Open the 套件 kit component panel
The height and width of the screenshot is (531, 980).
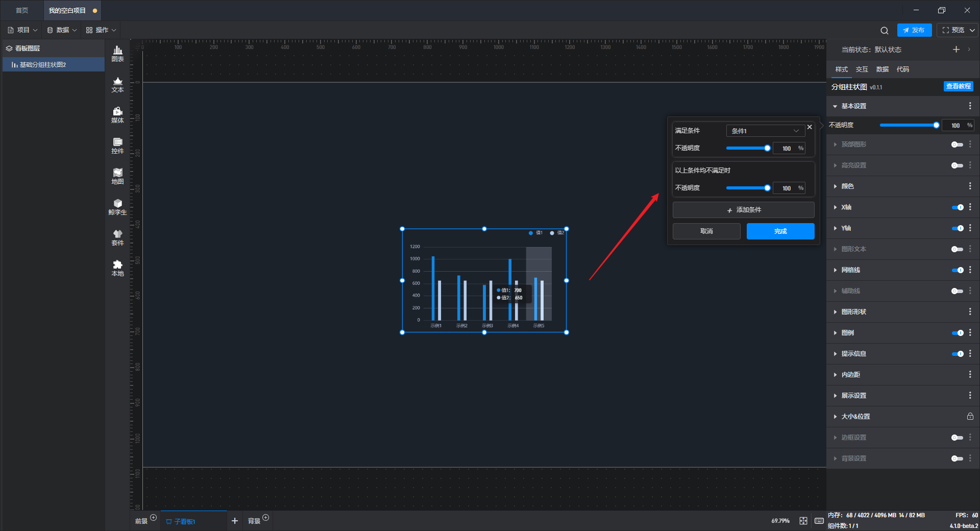click(117, 237)
